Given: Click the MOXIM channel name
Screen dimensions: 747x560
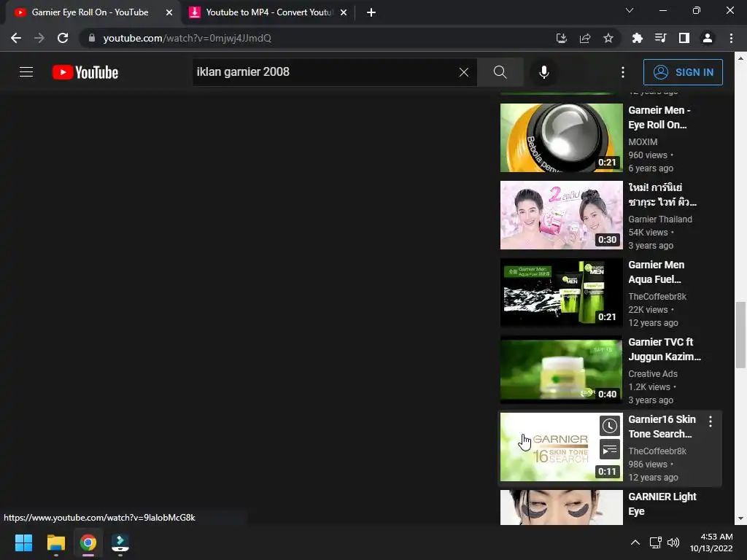Looking at the screenshot, I should click(643, 142).
